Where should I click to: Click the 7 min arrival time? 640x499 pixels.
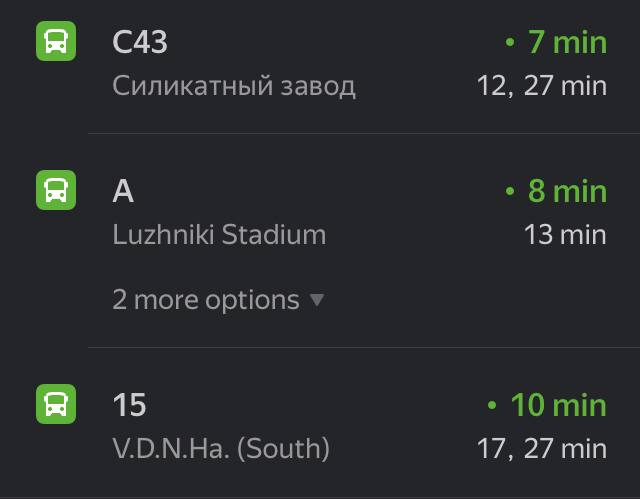click(567, 42)
